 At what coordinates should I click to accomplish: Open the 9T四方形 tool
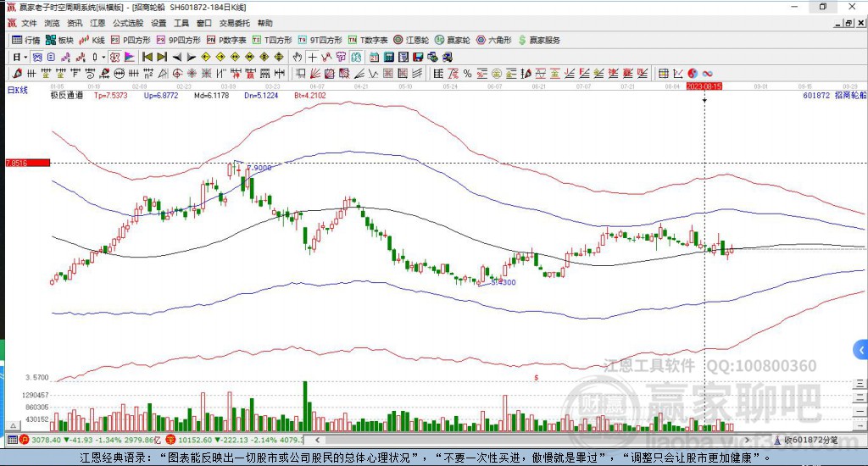point(320,40)
